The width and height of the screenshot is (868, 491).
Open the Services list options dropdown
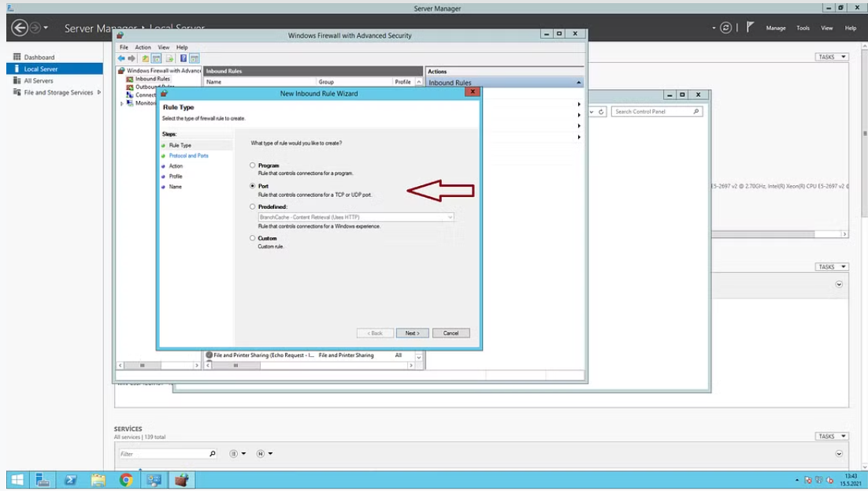[238, 454]
